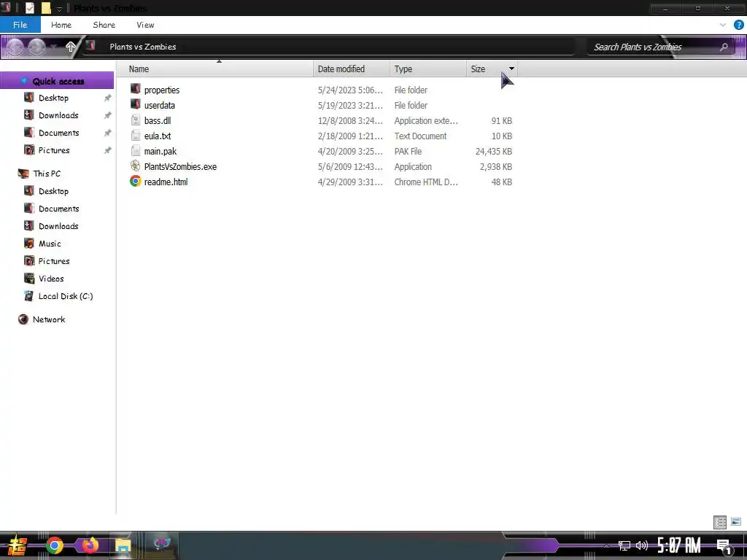Click the PAK File type cell
Image resolution: width=747 pixels, height=560 pixels.
(408, 152)
